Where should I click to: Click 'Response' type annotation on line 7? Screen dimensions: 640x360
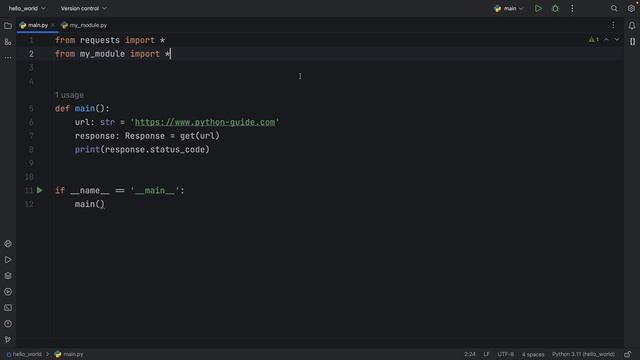(x=144, y=136)
